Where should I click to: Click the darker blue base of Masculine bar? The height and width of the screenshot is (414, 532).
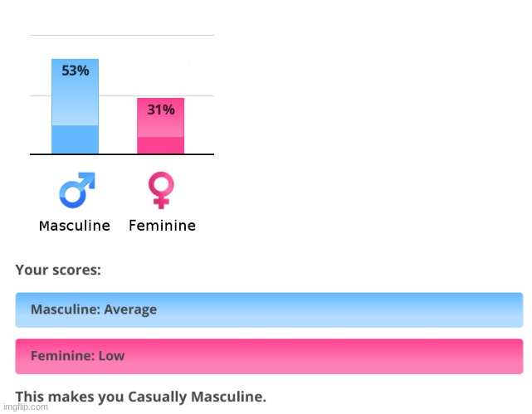pyautogui.click(x=75, y=139)
